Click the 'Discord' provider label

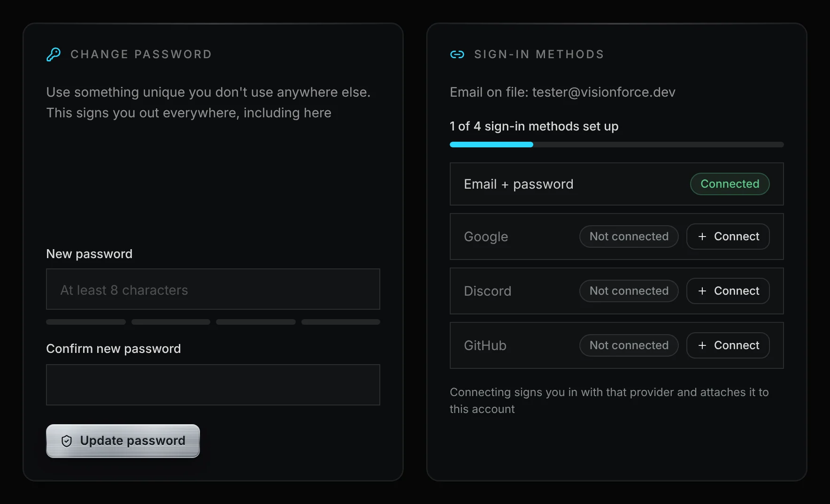click(x=488, y=291)
